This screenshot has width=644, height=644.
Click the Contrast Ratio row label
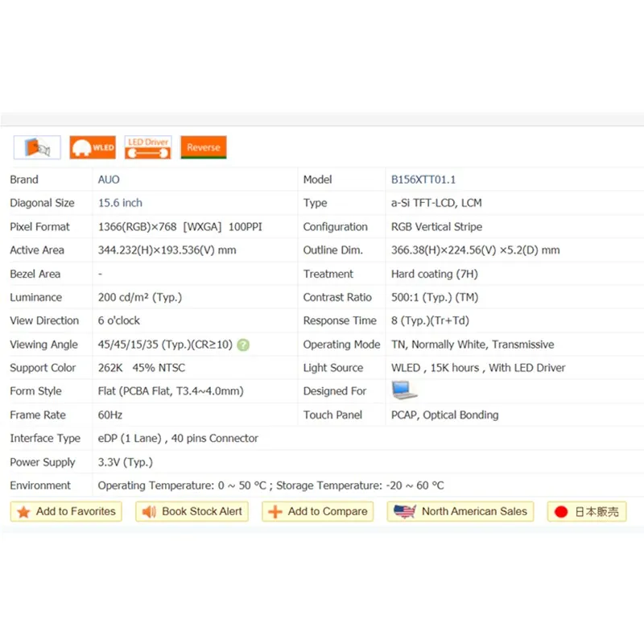pos(337,297)
